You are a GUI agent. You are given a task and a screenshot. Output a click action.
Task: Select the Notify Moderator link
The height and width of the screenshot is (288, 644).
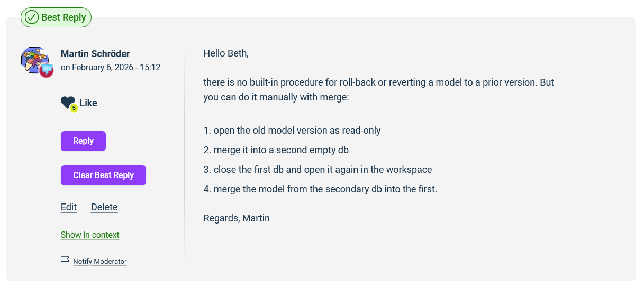pyautogui.click(x=100, y=262)
